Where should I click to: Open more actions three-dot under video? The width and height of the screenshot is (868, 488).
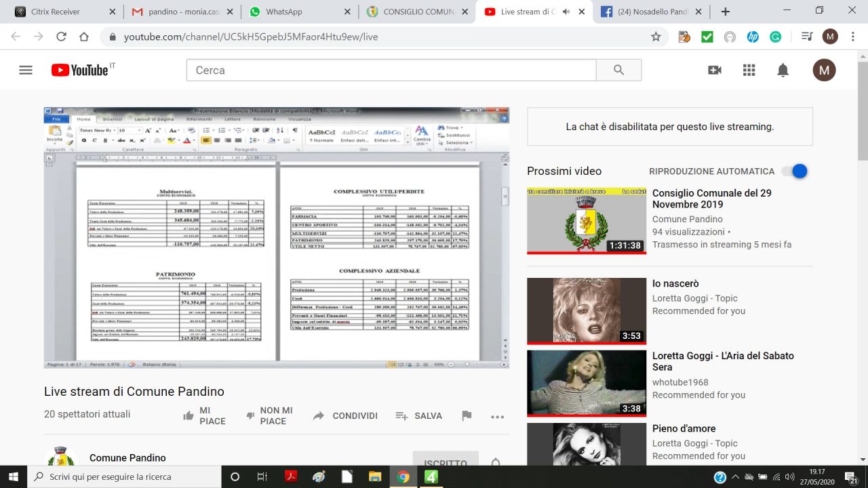click(x=497, y=416)
